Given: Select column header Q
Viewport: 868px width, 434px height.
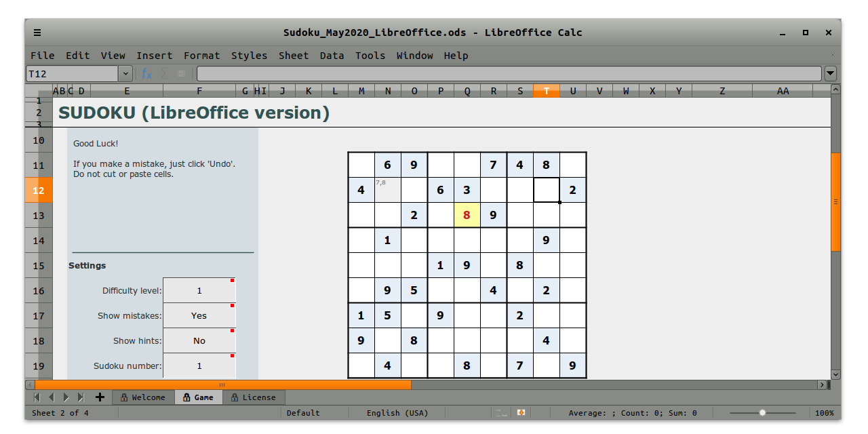Looking at the screenshot, I should [x=467, y=91].
